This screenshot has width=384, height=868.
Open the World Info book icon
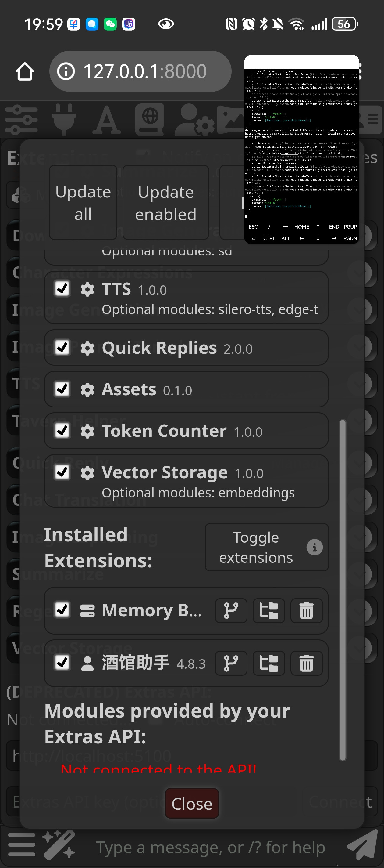click(x=149, y=120)
